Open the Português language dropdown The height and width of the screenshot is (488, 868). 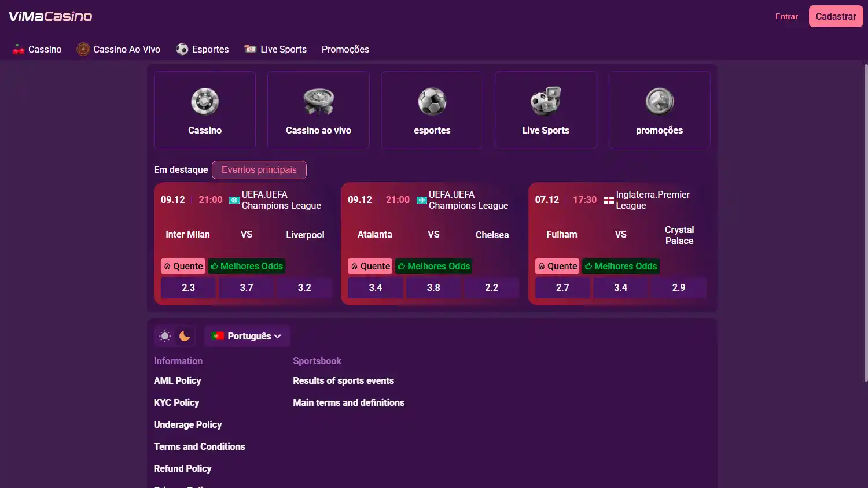[x=247, y=336]
